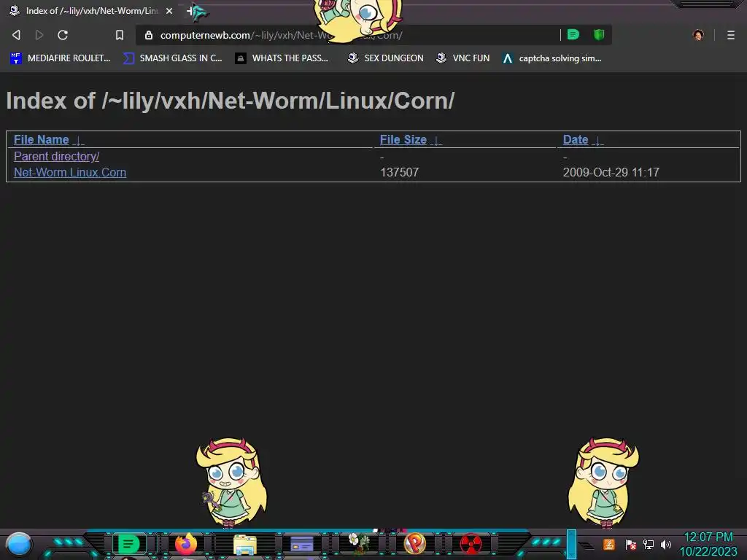Open the orange P app on taskbar
Viewport: 747px width, 560px height.
tap(415, 544)
